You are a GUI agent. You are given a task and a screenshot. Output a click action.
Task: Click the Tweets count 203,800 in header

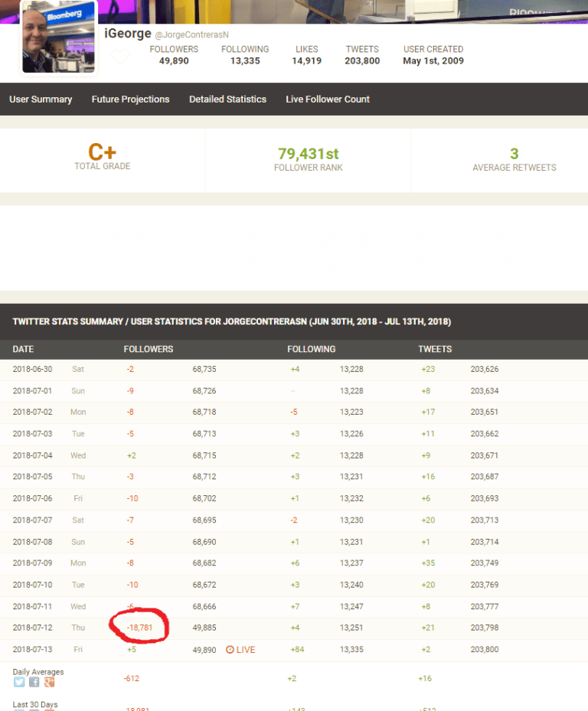pos(362,61)
